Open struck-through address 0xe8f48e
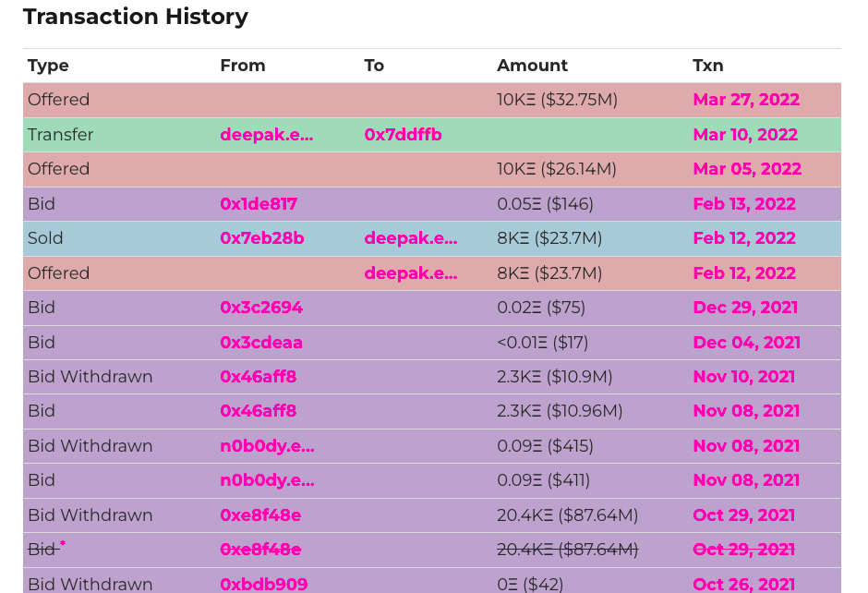The image size is (868, 593). (x=260, y=550)
